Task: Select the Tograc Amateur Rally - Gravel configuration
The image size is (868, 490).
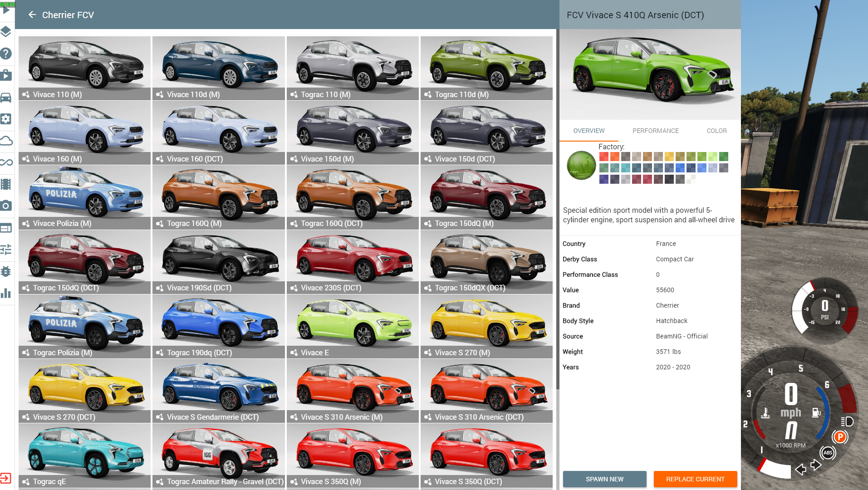Action: (219, 456)
